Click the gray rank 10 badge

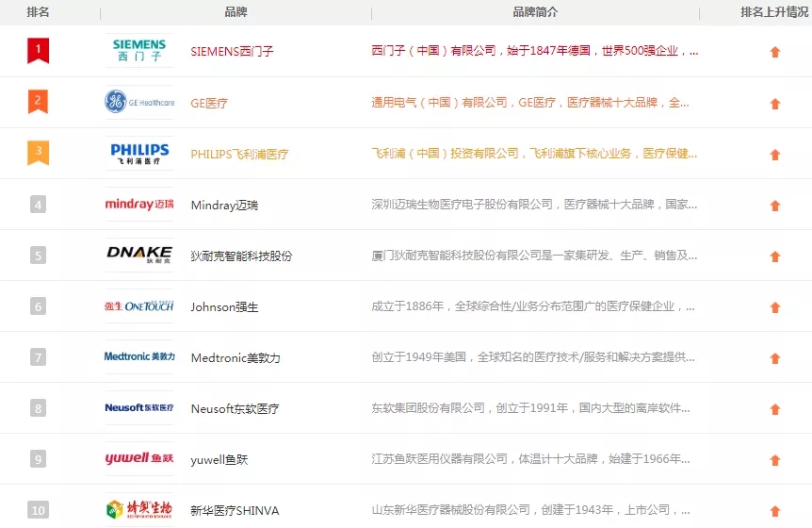point(38,510)
